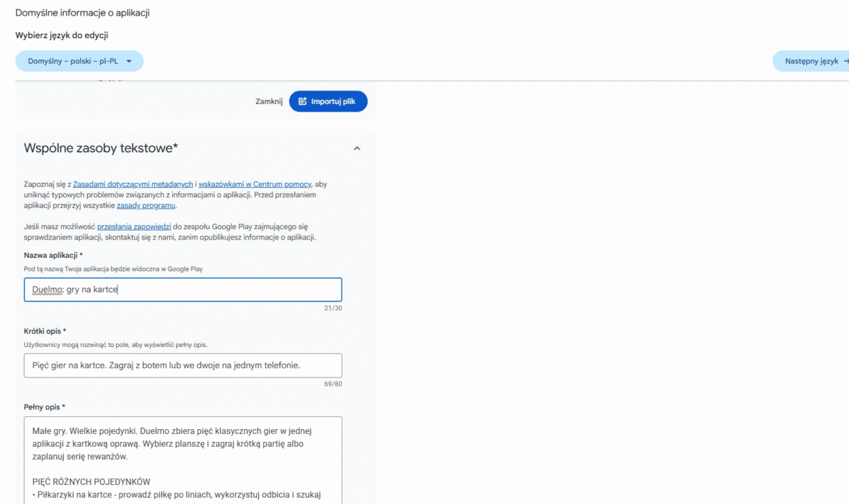Click the file icon in Importuj plik
The width and height of the screenshot is (849, 504).
[x=303, y=102]
